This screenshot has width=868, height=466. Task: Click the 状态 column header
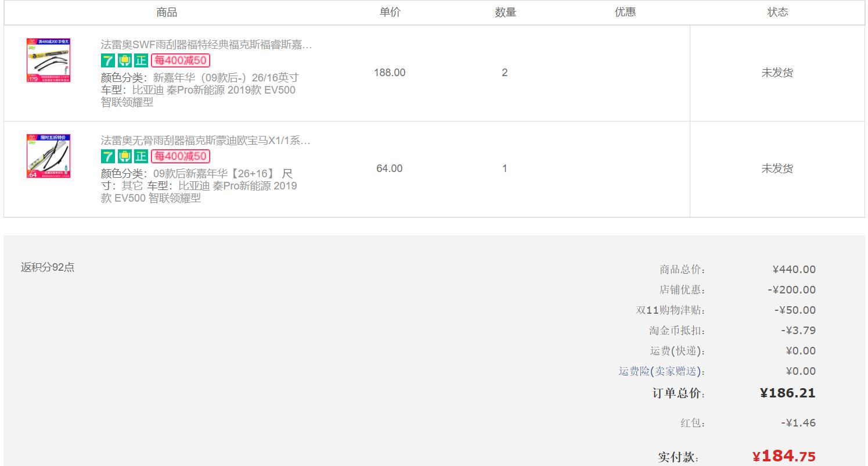tap(777, 12)
